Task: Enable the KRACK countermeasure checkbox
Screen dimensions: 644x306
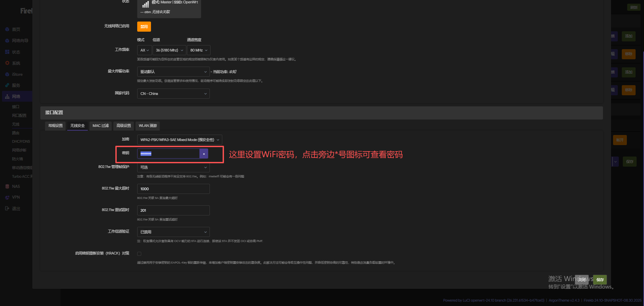Action: (x=139, y=254)
